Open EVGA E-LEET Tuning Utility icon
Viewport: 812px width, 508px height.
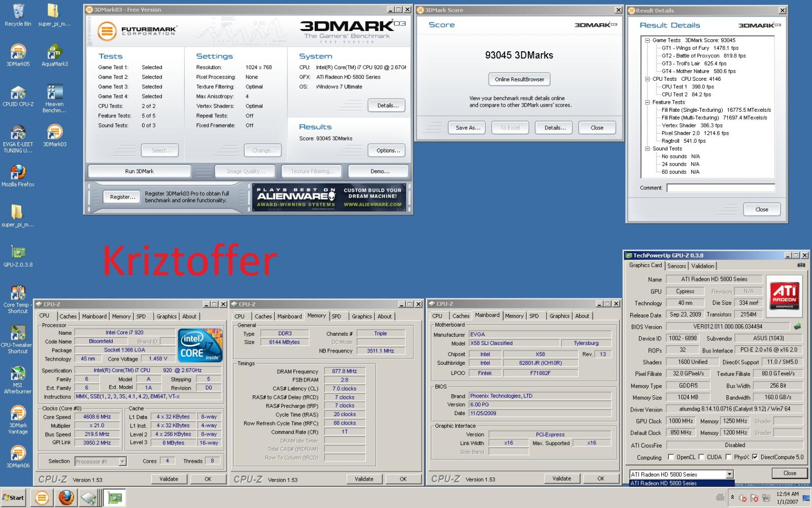[18, 138]
